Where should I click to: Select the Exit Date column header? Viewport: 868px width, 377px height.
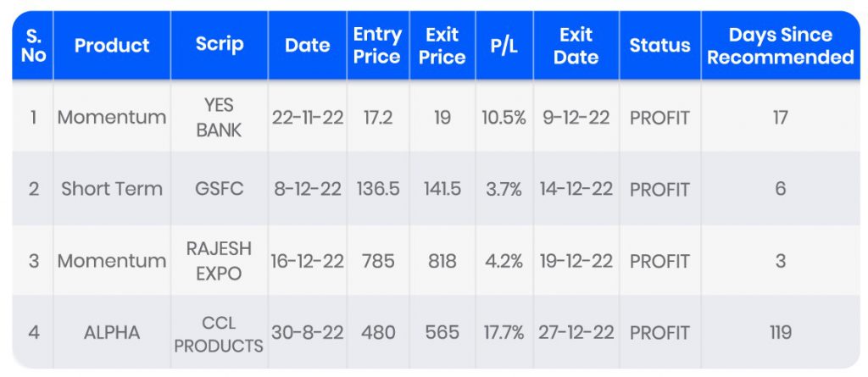(x=576, y=46)
